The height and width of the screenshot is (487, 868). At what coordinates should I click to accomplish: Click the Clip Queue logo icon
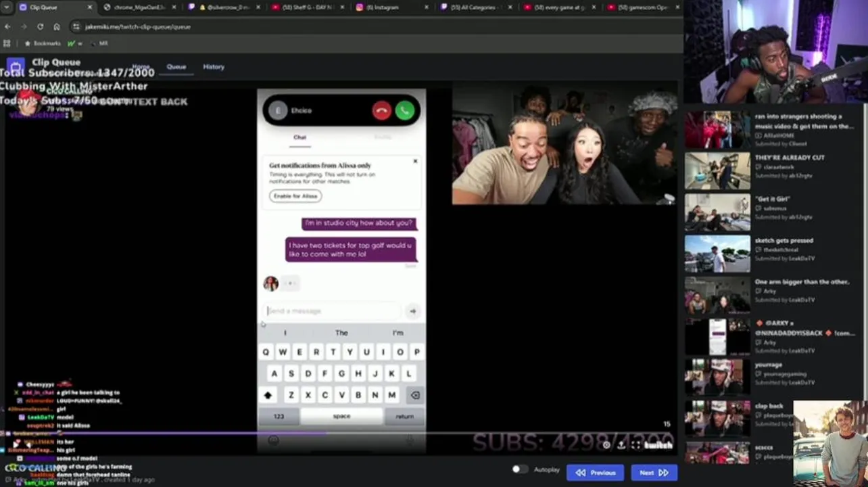16,66
